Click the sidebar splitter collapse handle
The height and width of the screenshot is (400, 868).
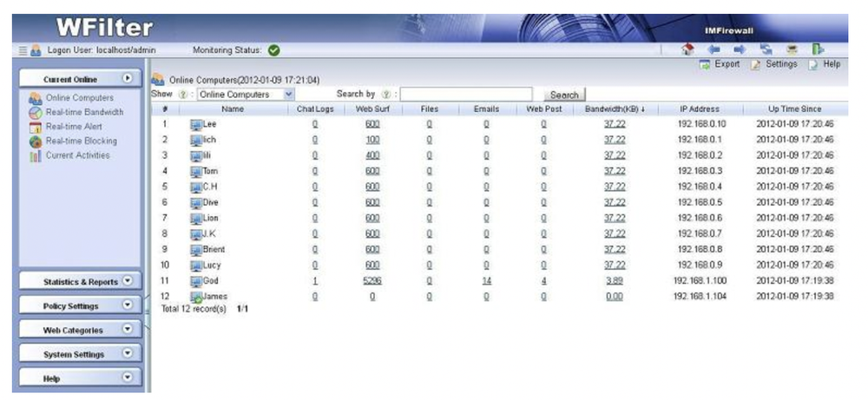click(x=148, y=313)
